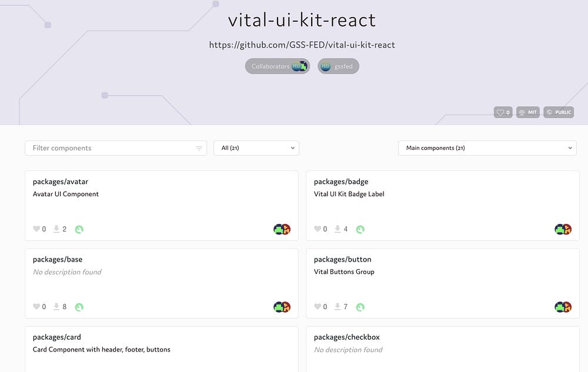Click 'Card Component with header, footer, buttons' text
588x372 pixels.
coord(101,350)
